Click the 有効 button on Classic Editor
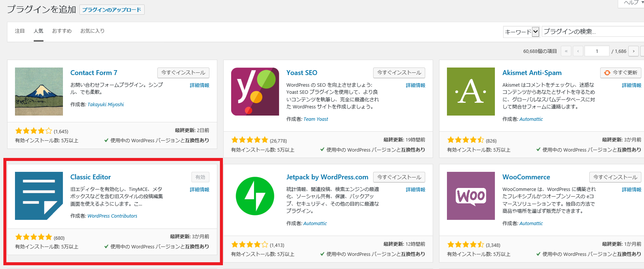The height and width of the screenshot is (269, 644). tap(200, 177)
